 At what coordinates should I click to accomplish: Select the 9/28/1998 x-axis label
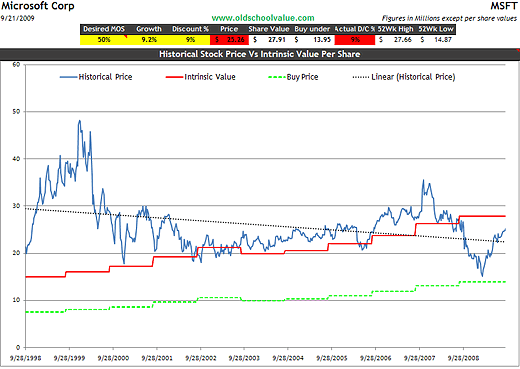[x=26, y=358]
